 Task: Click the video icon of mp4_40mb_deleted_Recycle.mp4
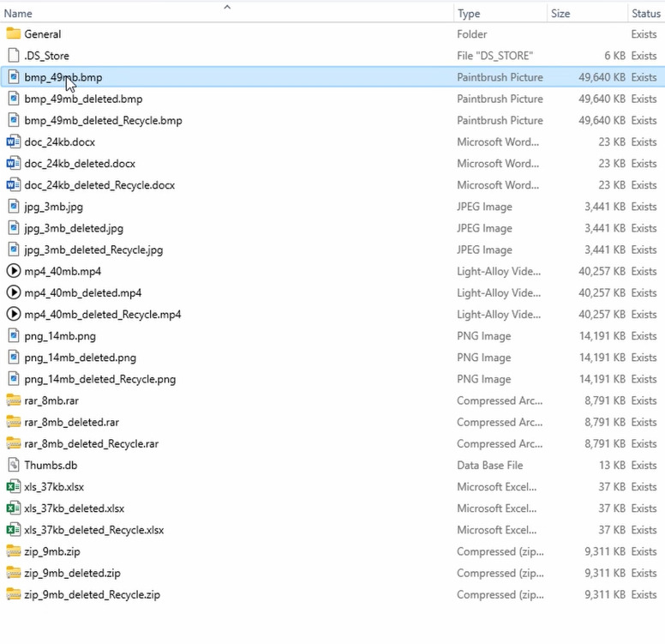(x=14, y=314)
